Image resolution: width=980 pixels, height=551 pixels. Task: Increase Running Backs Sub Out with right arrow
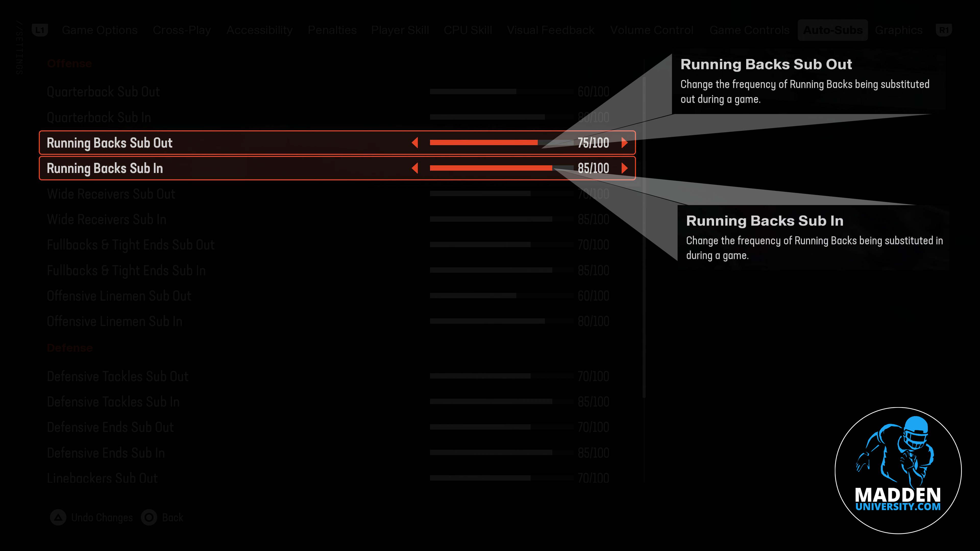pyautogui.click(x=624, y=143)
